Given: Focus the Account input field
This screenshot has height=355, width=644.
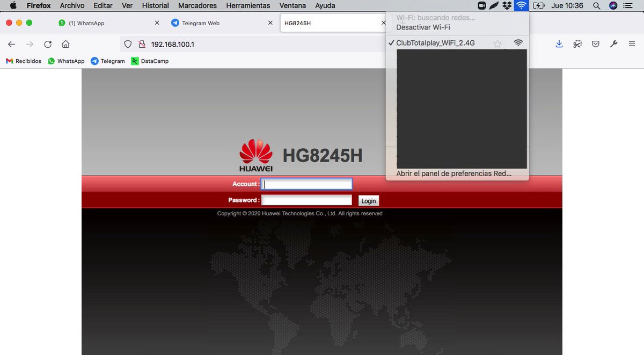Looking at the screenshot, I should 306,184.
